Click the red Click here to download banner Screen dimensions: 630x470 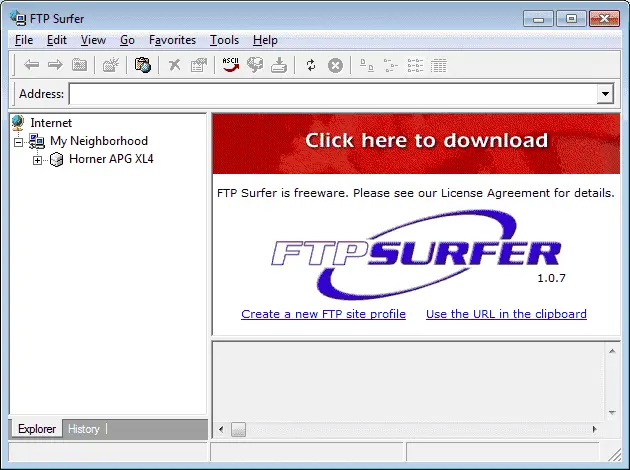click(416, 144)
